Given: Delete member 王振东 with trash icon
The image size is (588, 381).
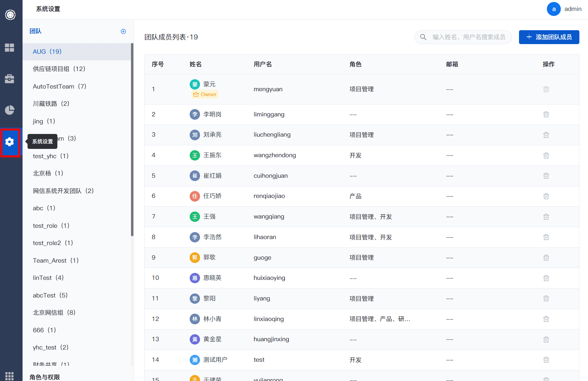Looking at the screenshot, I should [x=546, y=156].
